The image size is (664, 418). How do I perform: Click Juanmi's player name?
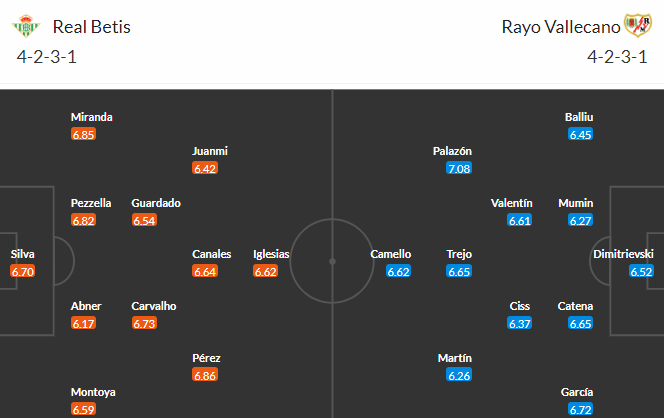tap(210, 151)
